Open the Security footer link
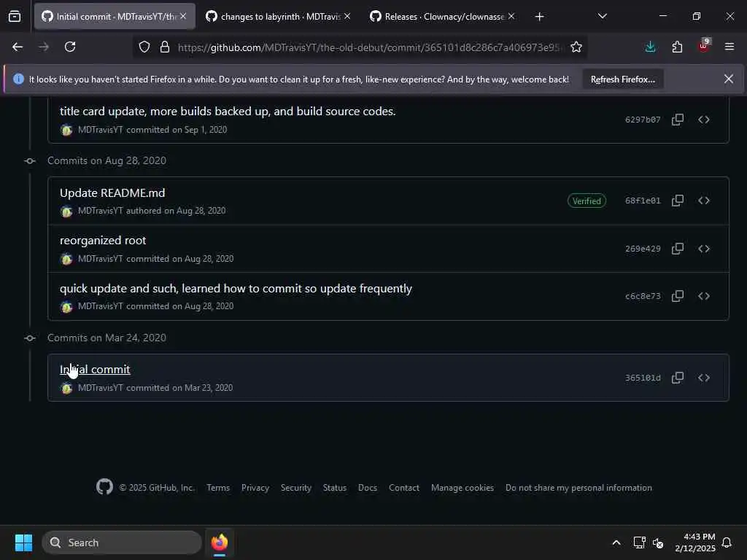Viewport: 747px width, 560px height. click(296, 488)
